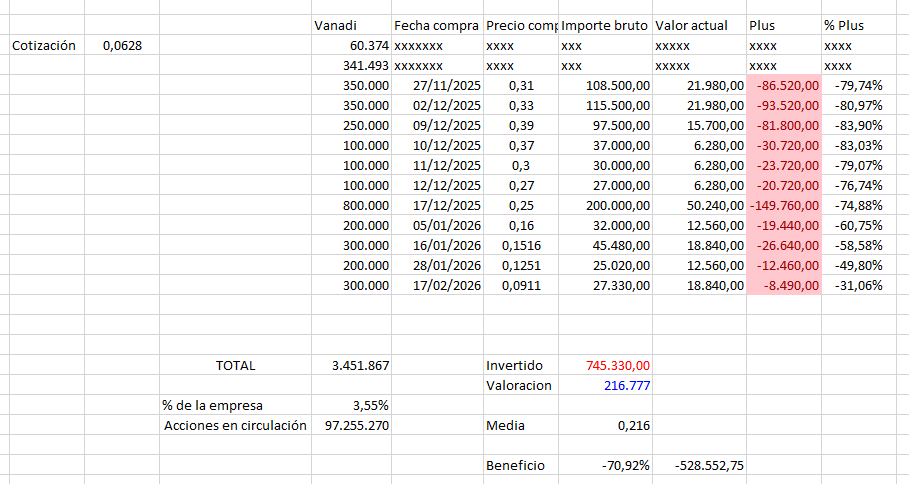Select the Media value 0,216
Viewport: 909px width, 484px height.
tap(605, 425)
